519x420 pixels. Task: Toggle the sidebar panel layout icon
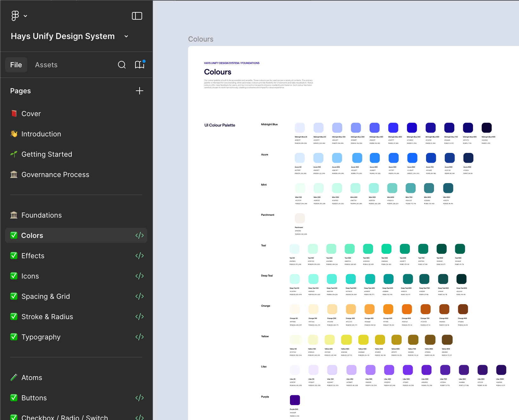click(x=137, y=16)
